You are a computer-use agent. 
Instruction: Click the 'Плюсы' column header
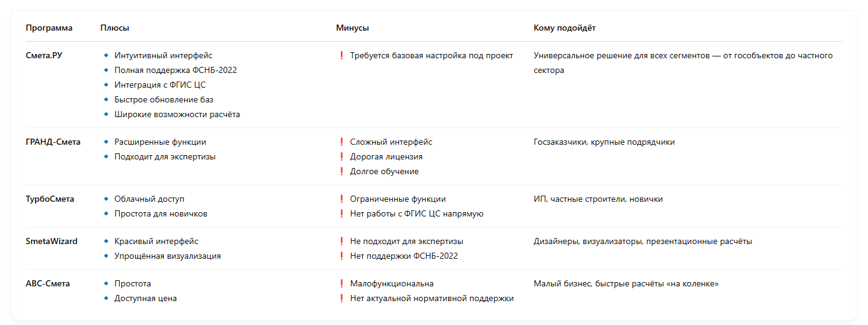[x=115, y=28]
